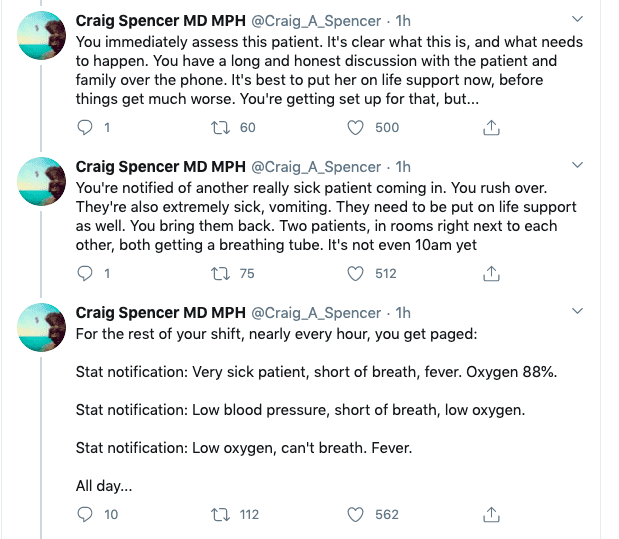Open reply on tweet with 10 replies
This screenshot has height=539, width=619.
[x=86, y=514]
